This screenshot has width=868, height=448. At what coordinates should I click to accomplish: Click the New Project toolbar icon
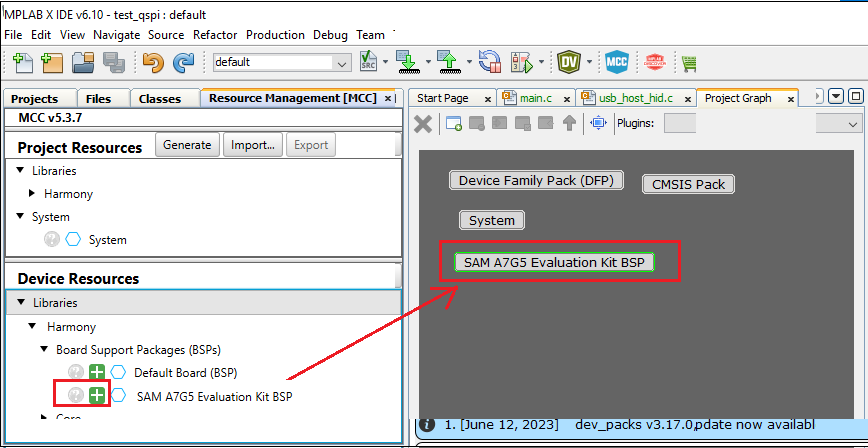[x=52, y=63]
